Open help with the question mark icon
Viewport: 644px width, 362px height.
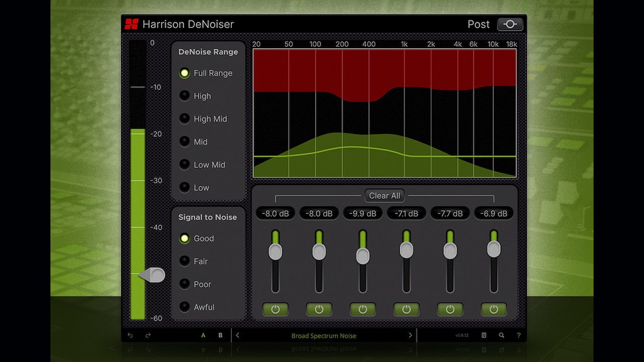[x=518, y=336]
